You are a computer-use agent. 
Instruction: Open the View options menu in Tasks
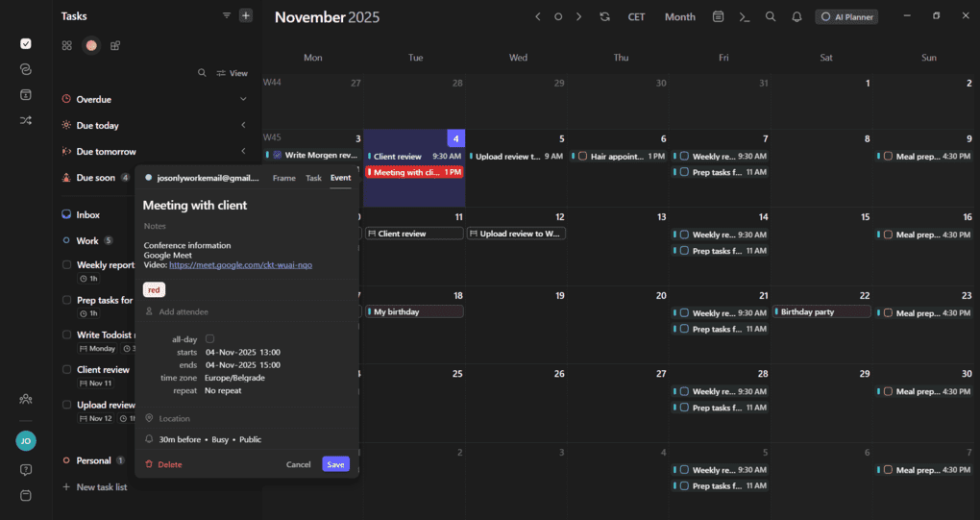pyautogui.click(x=232, y=73)
